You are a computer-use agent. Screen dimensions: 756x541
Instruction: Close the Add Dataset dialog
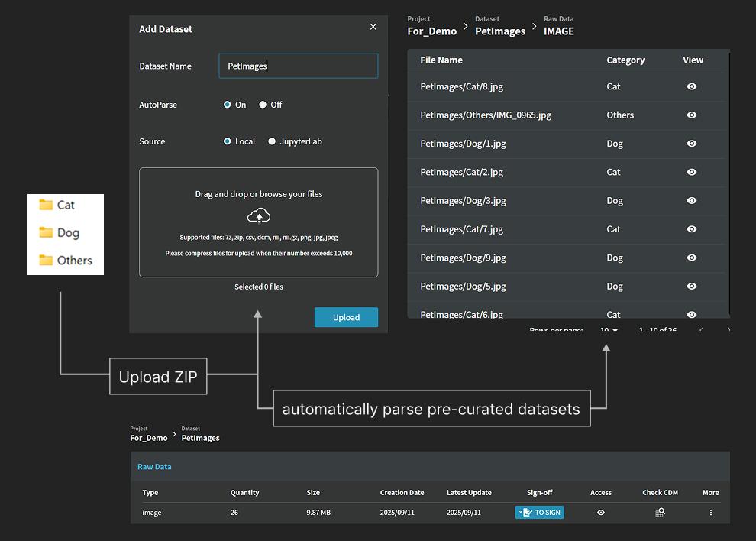click(373, 27)
